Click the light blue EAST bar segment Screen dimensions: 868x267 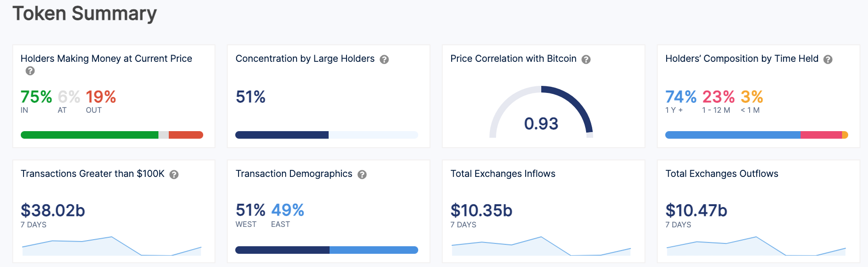pos(373,250)
